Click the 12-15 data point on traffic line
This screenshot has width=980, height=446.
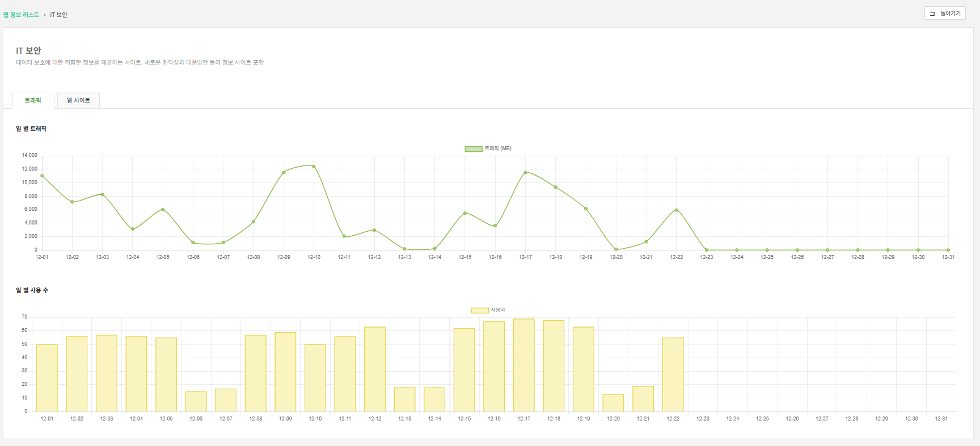pyautogui.click(x=465, y=213)
